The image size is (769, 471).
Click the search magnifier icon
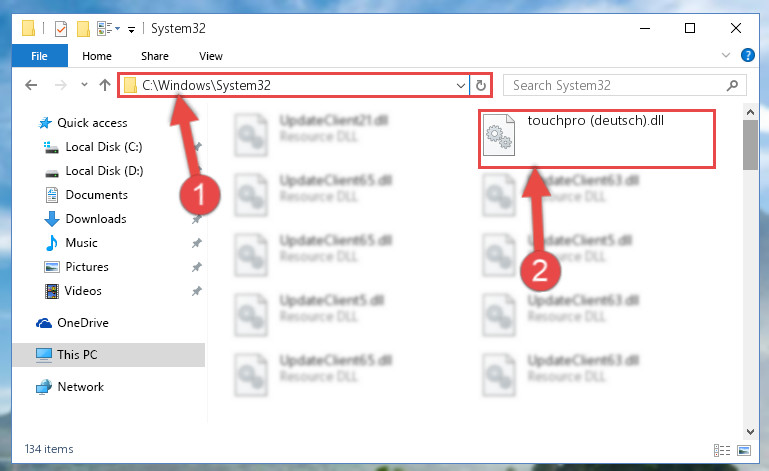coord(732,85)
